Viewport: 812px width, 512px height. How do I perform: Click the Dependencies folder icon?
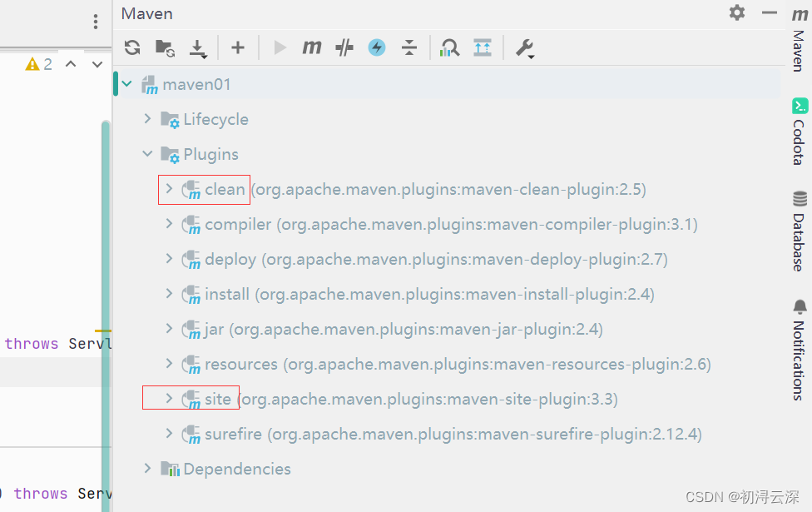(170, 469)
